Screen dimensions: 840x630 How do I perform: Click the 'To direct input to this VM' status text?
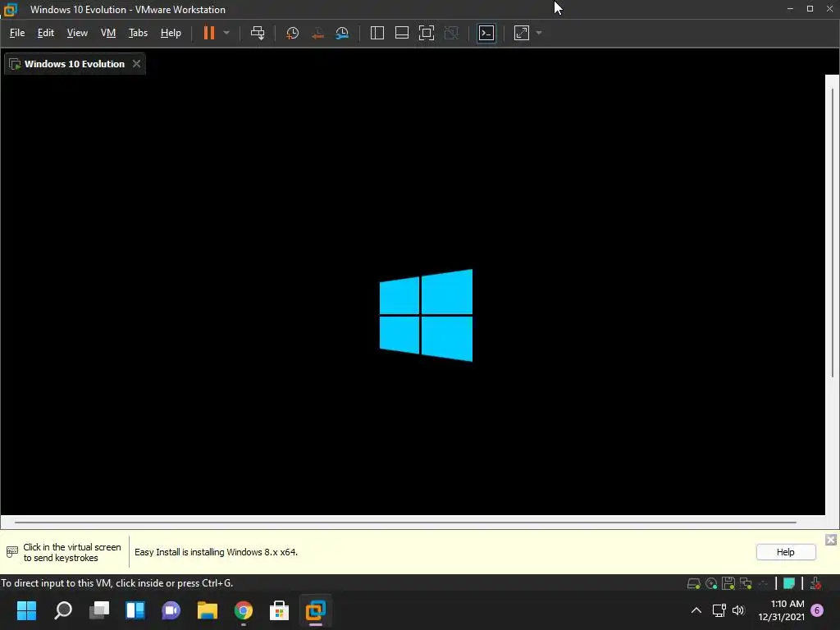[116, 583]
